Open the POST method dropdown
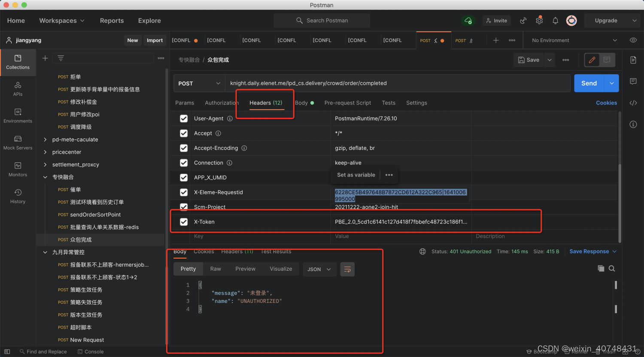The height and width of the screenshot is (357, 644). click(x=199, y=83)
